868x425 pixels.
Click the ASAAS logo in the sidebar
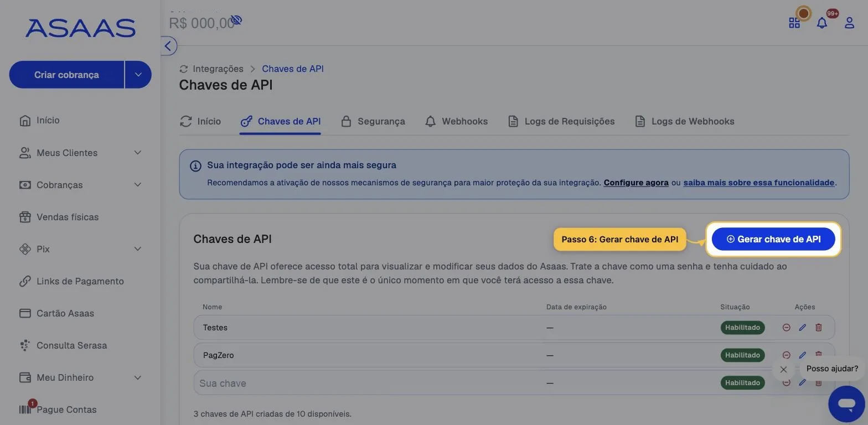[x=80, y=28]
